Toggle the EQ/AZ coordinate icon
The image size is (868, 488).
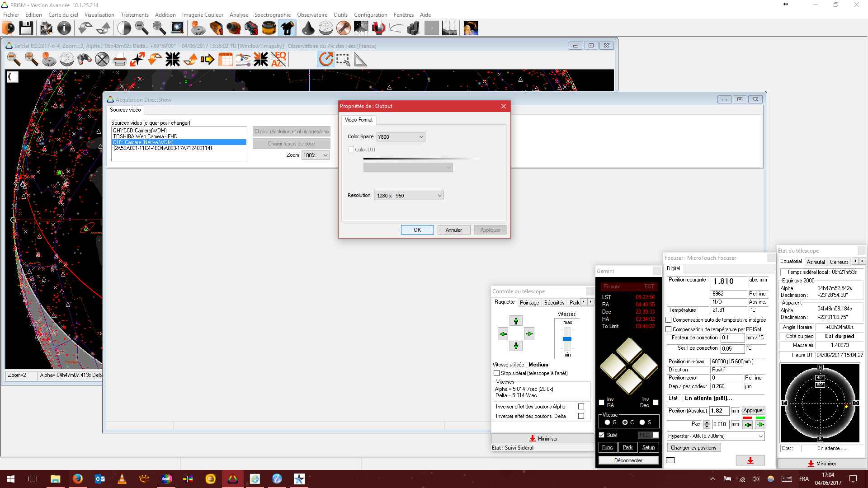tap(278, 59)
